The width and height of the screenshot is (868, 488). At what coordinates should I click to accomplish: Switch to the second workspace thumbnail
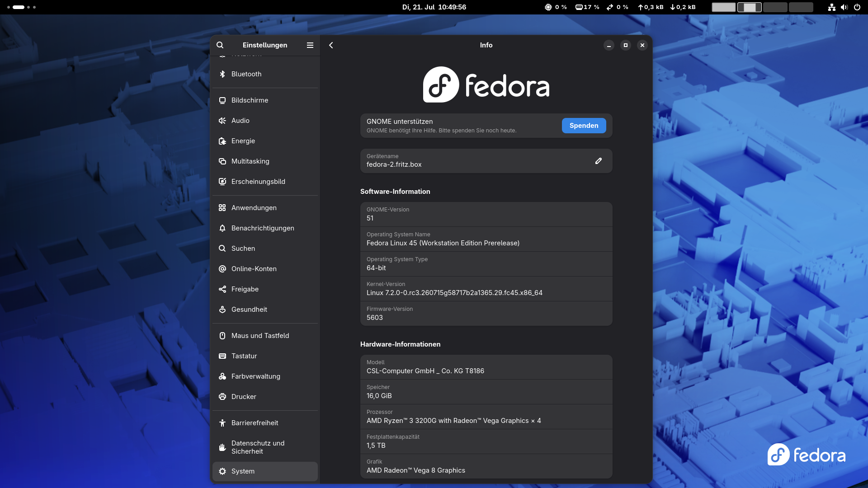point(750,7)
